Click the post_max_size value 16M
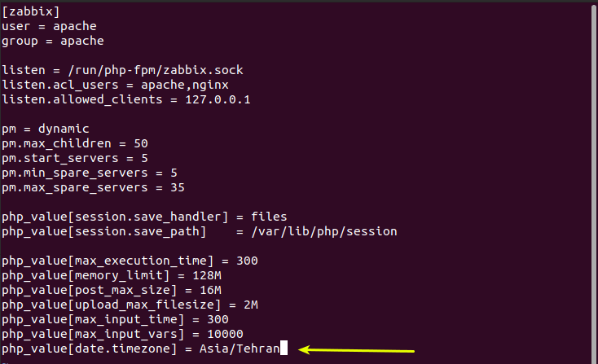The width and height of the screenshot is (598, 364). [210, 291]
